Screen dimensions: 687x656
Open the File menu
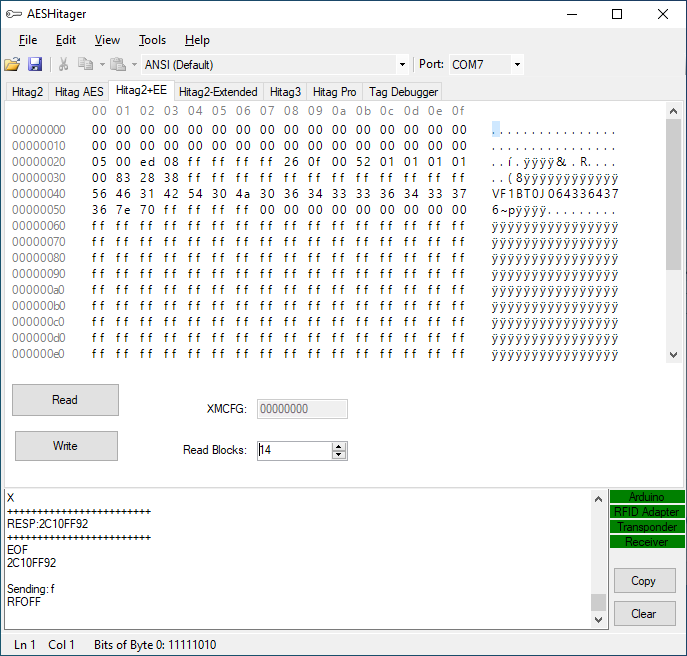point(28,40)
